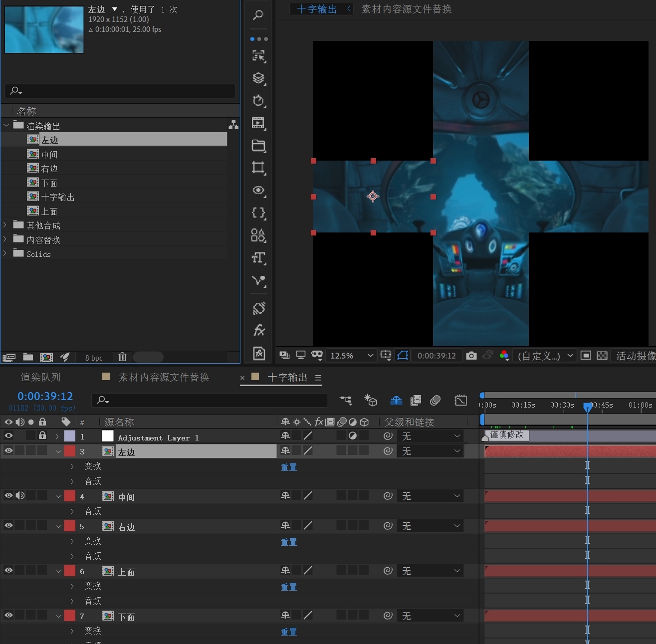The width and height of the screenshot is (656, 644).
Task: Click the search magnifier icon in side toolbar
Action: click(x=258, y=15)
